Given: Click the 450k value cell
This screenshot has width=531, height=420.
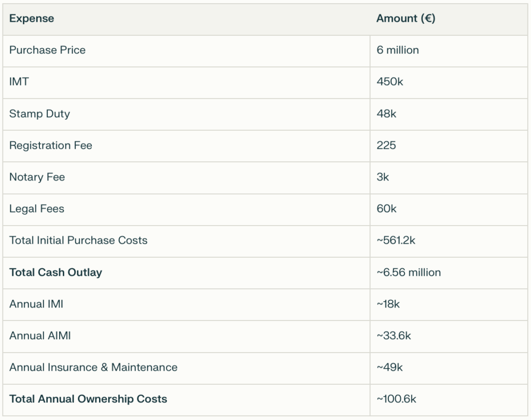Looking at the screenshot, I should tap(389, 82).
